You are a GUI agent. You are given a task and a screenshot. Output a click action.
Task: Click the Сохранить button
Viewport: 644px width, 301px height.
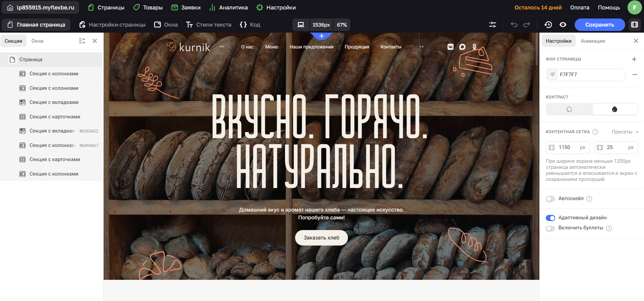coord(600,25)
